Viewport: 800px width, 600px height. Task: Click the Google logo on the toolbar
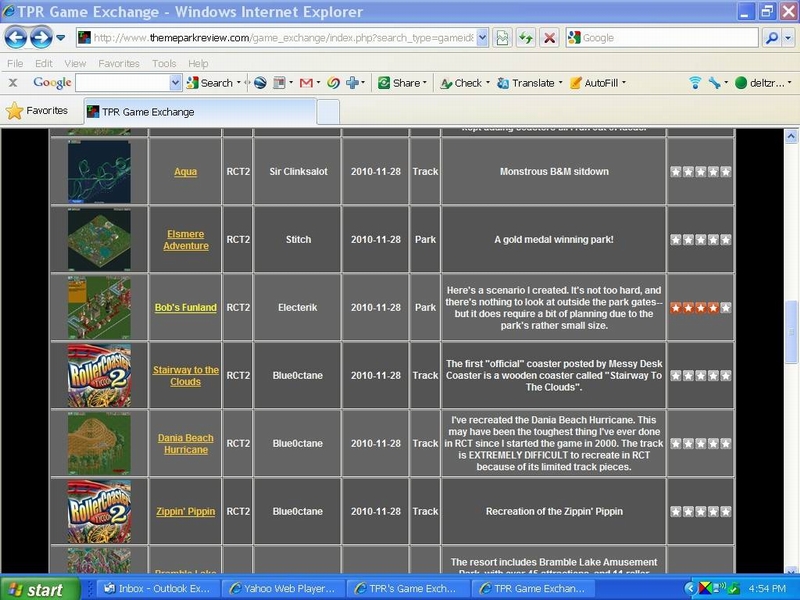point(52,83)
